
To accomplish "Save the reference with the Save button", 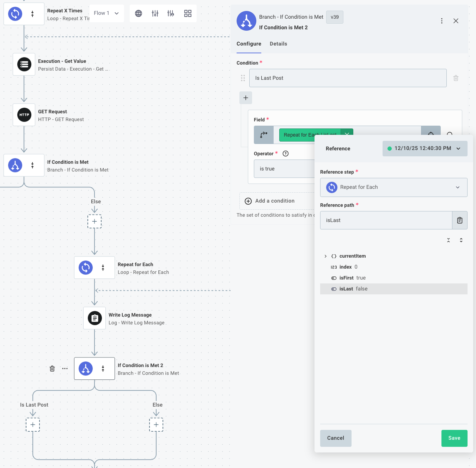I will click(454, 438).
